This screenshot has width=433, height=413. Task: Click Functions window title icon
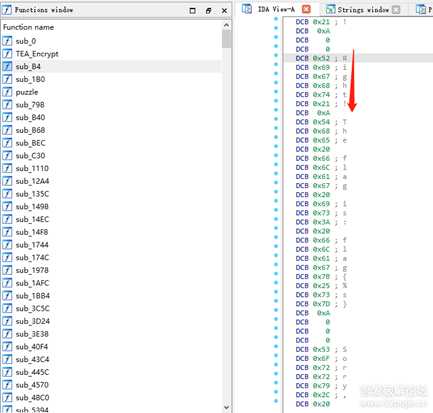coord(6,10)
